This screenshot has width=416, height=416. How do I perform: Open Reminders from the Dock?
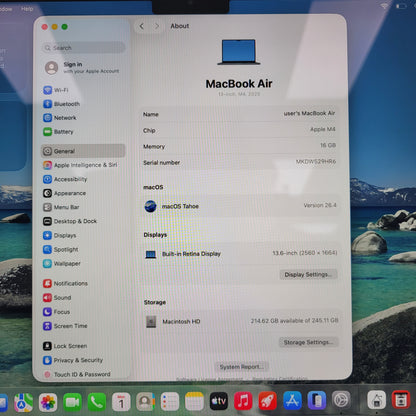coord(170,402)
